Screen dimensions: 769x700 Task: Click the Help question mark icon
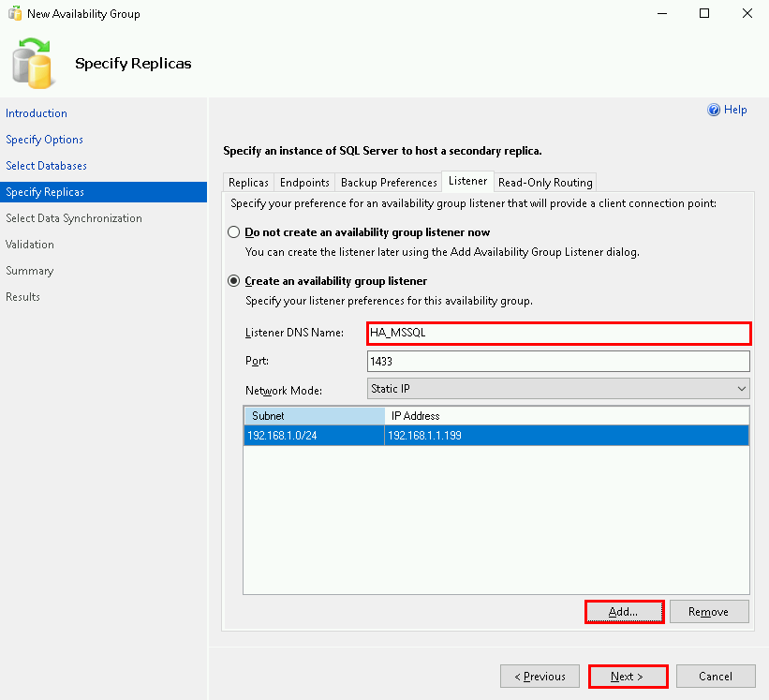pyautogui.click(x=714, y=110)
